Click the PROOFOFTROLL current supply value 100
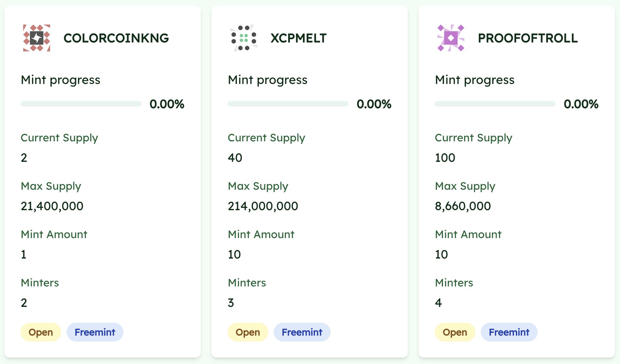Viewport: 620px width, 364px height. click(445, 157)
